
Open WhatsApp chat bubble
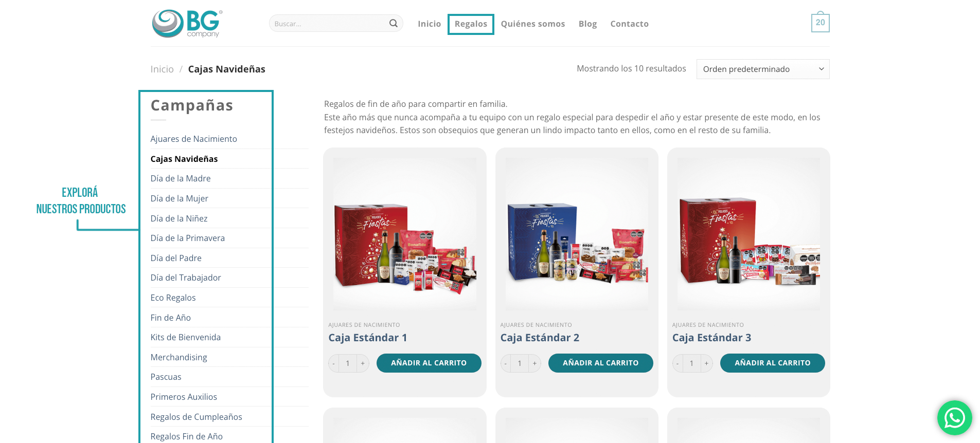click(954, 418)
